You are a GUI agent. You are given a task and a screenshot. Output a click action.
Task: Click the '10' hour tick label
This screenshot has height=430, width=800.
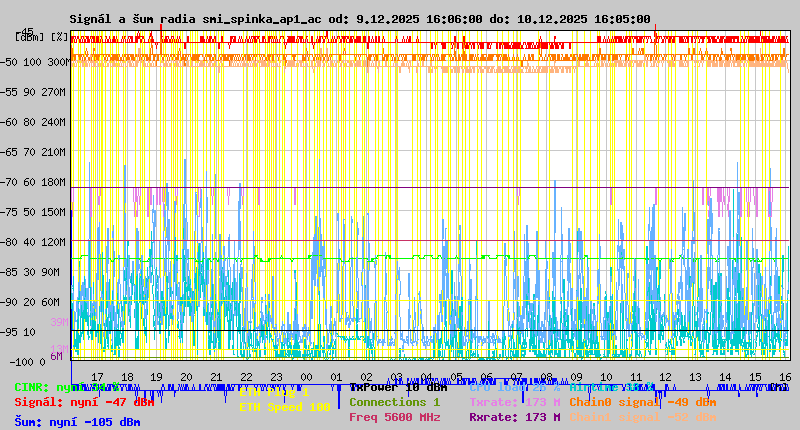coord(606,377)
